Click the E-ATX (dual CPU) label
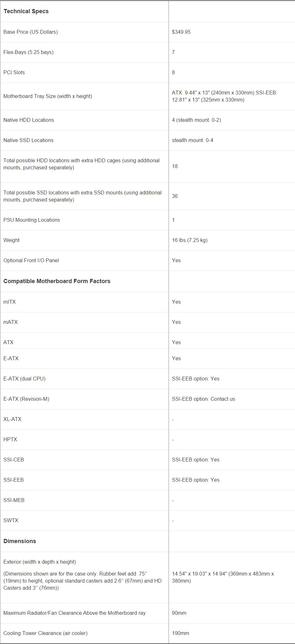295x644 pixels. point(24,379)
